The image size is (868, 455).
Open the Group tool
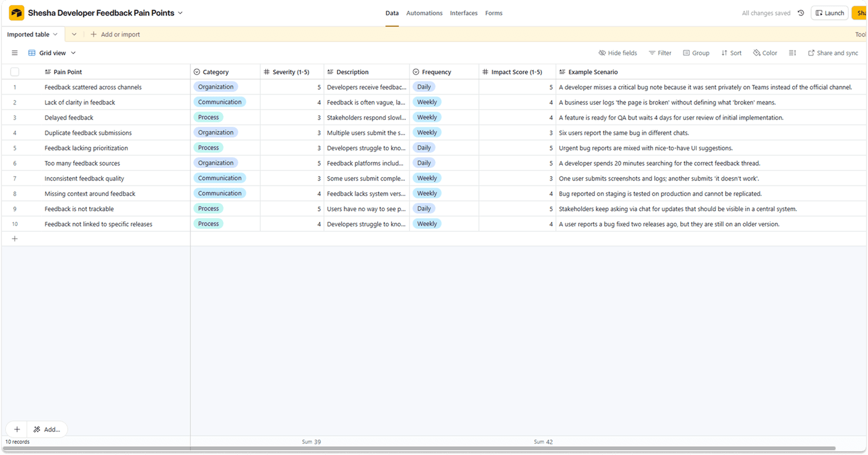(696, 53)
